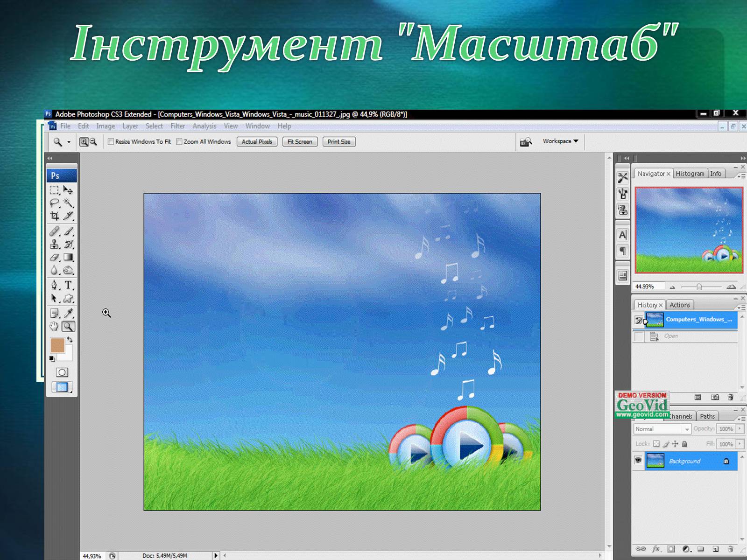Select the History Brush tool
The width and height of the screenshot is (747, 560).
pyautogui.click(x=68, y=244)
